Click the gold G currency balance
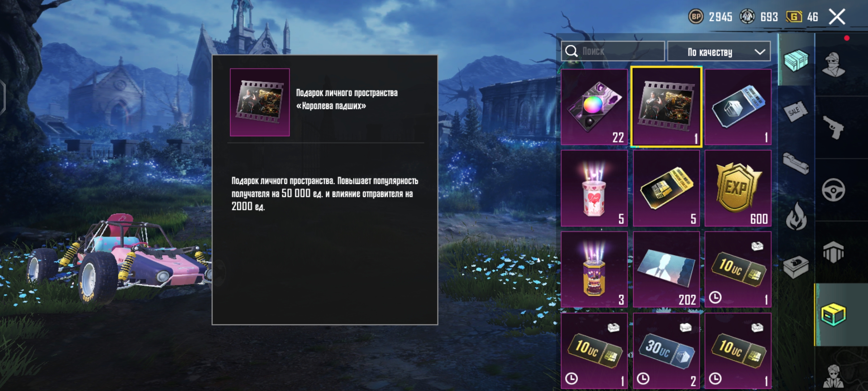868x391 pixels. click(802, 17)
